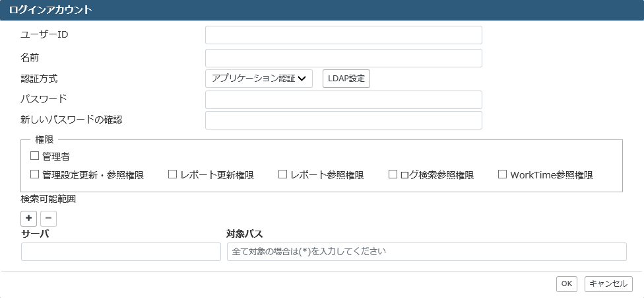Toggle the レポート更新権限 checkbox

coord(172,174)
